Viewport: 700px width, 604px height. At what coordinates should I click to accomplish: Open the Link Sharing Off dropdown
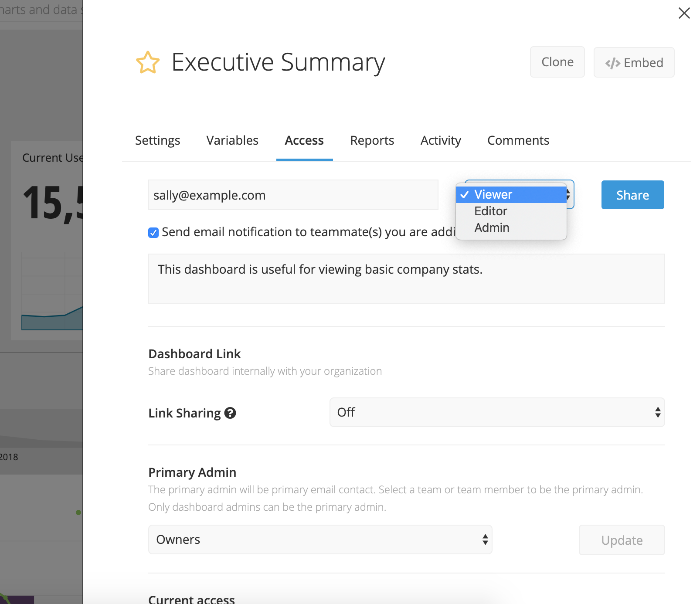click(497, 412)
